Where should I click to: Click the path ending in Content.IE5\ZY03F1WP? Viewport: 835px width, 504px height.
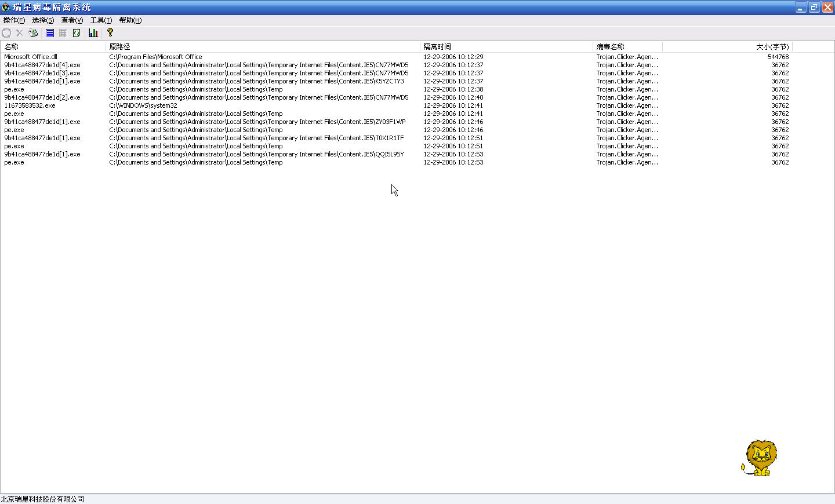257,122
